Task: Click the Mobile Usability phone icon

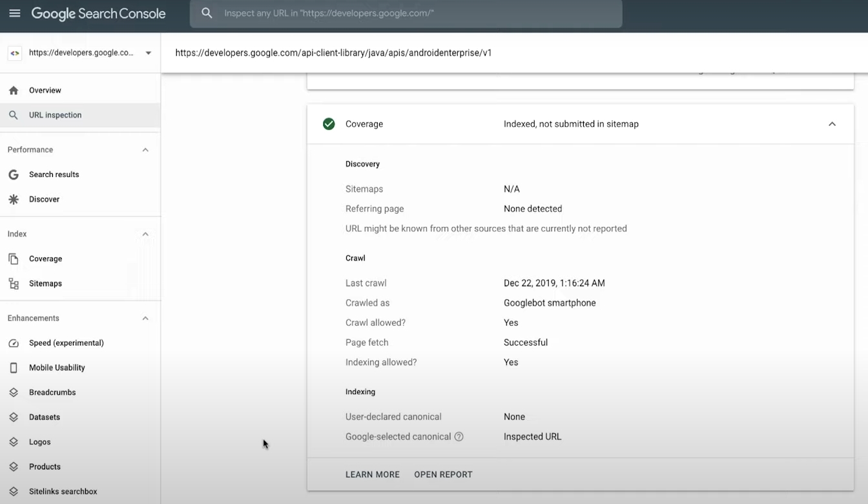Action: 14,368
